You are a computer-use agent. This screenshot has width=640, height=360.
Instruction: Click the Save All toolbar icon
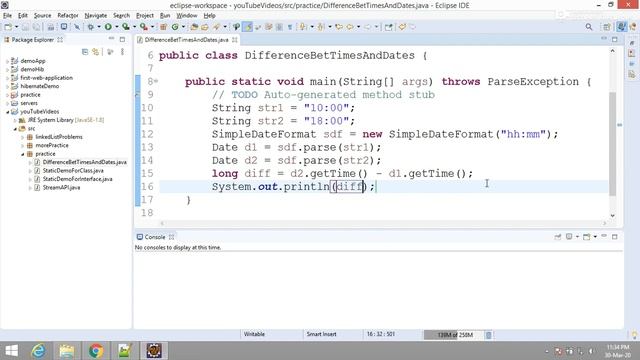pyautogui.click(x=36, y=27)
